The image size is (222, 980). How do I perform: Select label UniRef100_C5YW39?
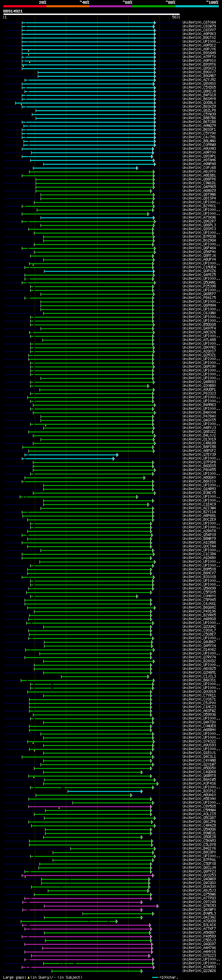pos(199,114)
